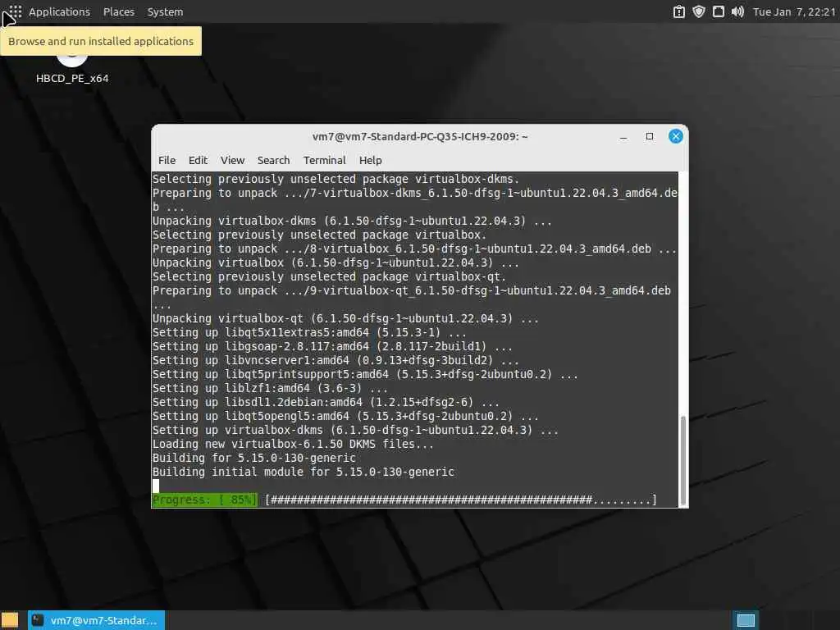840x630 pixels.
Task: Open the View menu in terminal
Action: [x=232, y=160]
